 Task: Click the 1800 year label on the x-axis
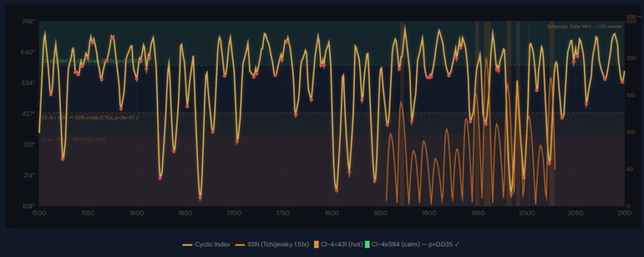pyautogui.click(x=331, y=214)
